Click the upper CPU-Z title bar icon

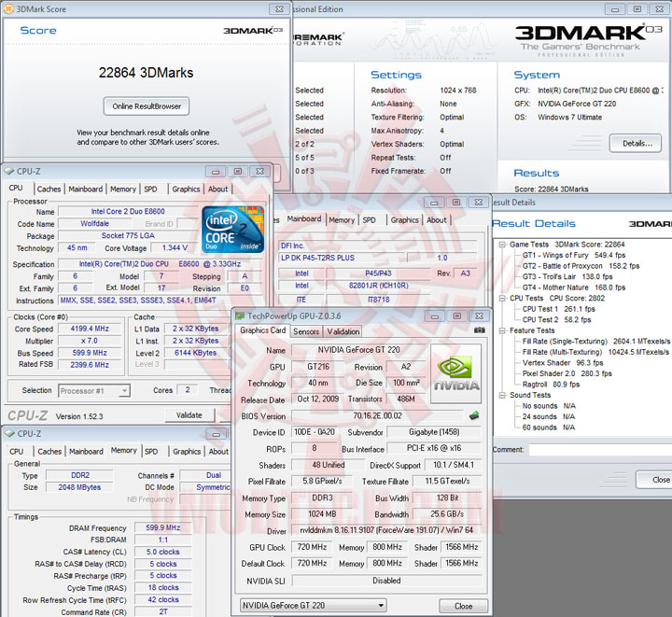pyautogui.click(x=9, y=172)
